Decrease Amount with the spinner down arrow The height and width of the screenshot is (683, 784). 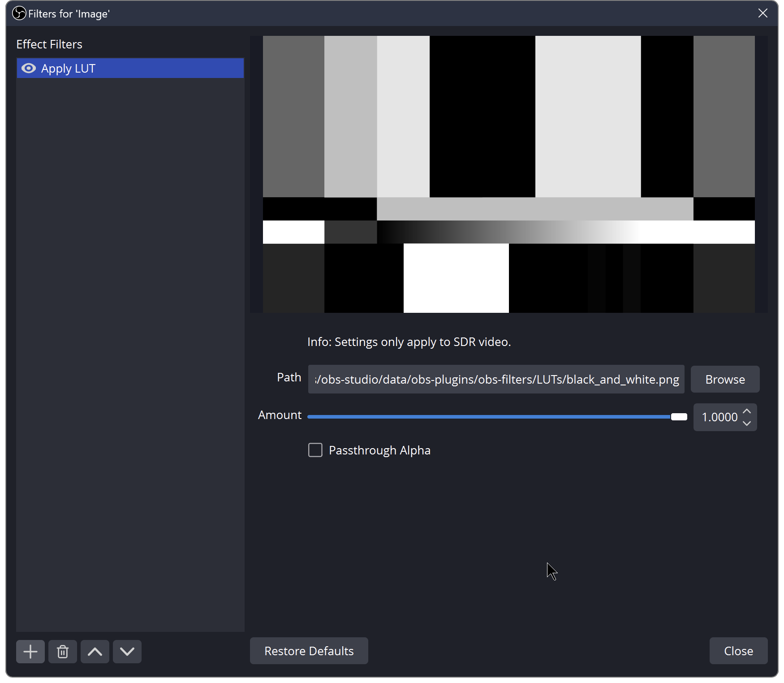click(746, 423)
